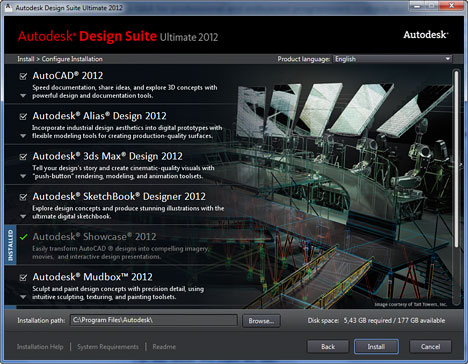Expand Alias Design 2012 configuration arrow
The image size is (468, 364).
23,136
